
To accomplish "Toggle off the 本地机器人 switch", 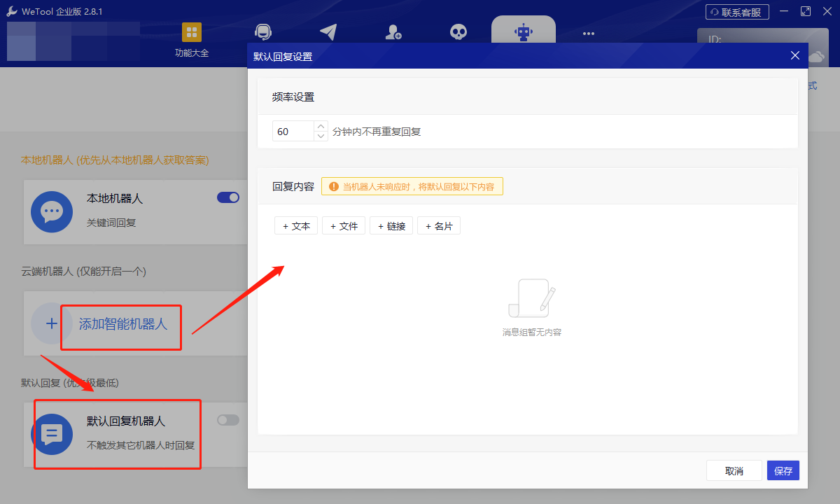I will click(228, 197).
